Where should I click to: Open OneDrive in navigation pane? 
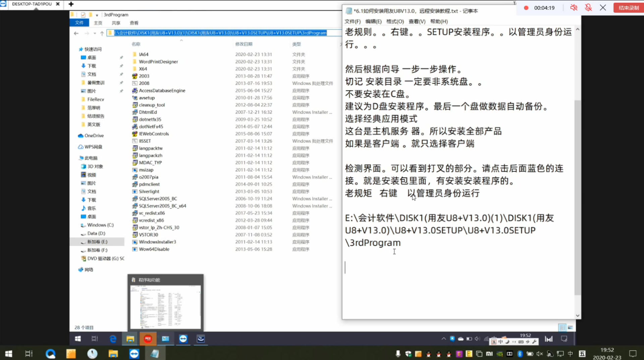94,136
